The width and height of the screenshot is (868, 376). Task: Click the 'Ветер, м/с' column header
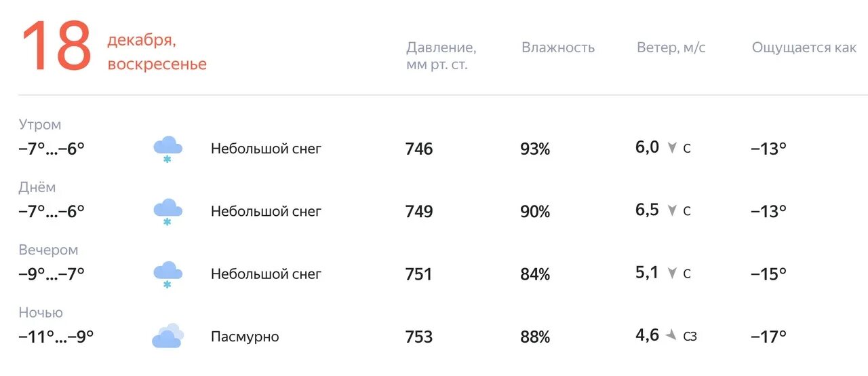pyautogui.click(x=671, y=48)
